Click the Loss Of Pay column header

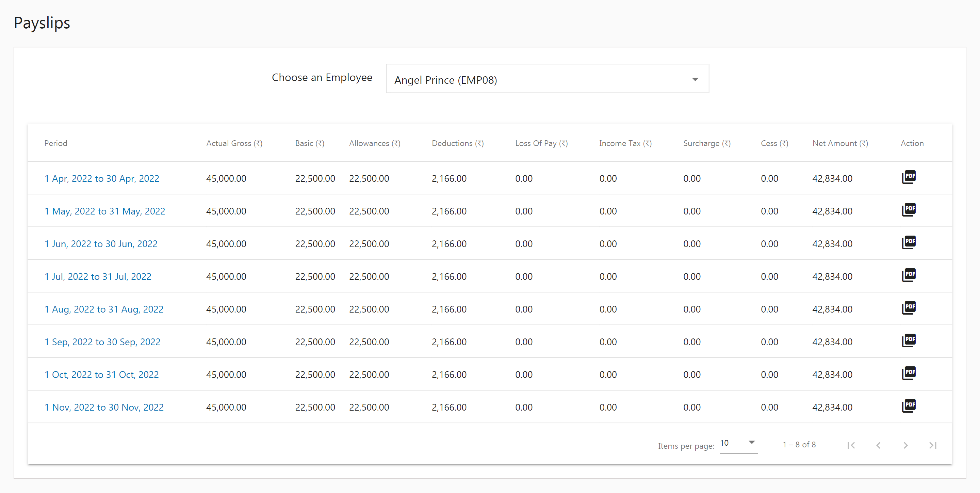point(541,144)
